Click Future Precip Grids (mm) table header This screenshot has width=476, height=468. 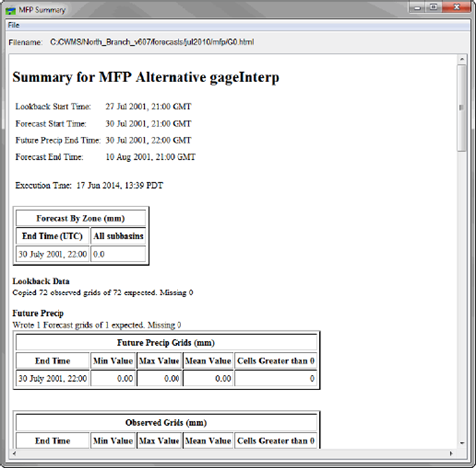167,343
